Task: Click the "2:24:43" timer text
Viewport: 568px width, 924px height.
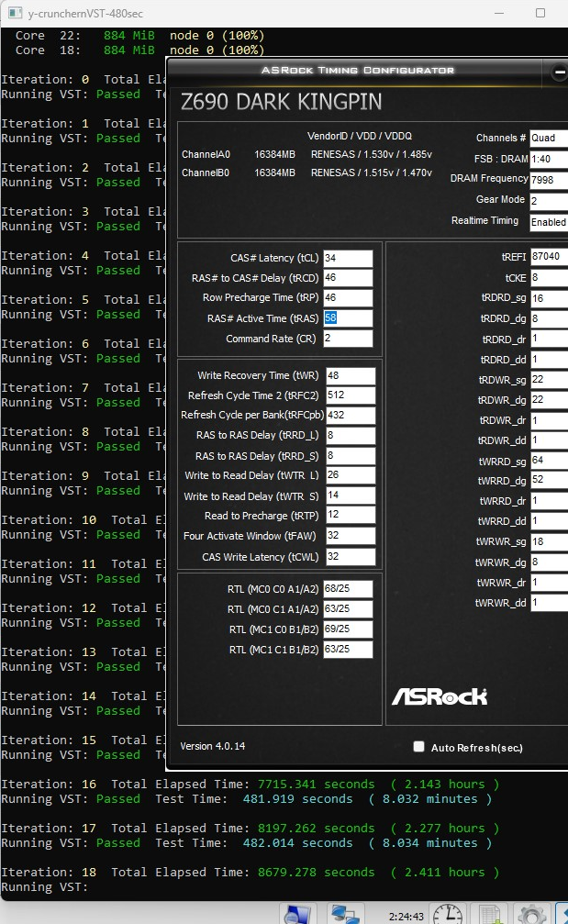Action: 407,917
